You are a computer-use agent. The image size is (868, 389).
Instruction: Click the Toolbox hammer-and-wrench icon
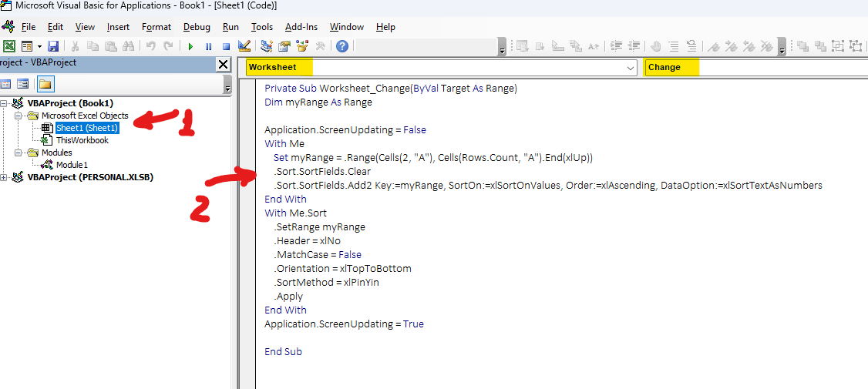coord(320,46)
